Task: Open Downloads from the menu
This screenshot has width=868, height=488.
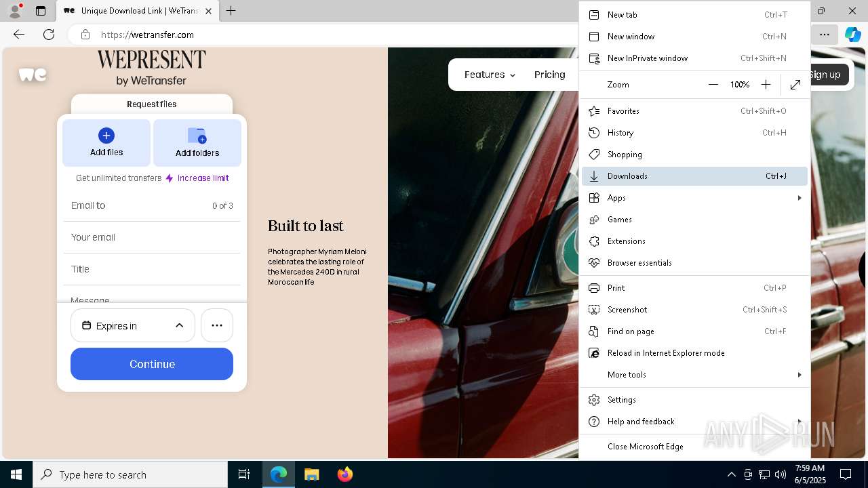Action: pyautogui.click(x=694, y=176)
